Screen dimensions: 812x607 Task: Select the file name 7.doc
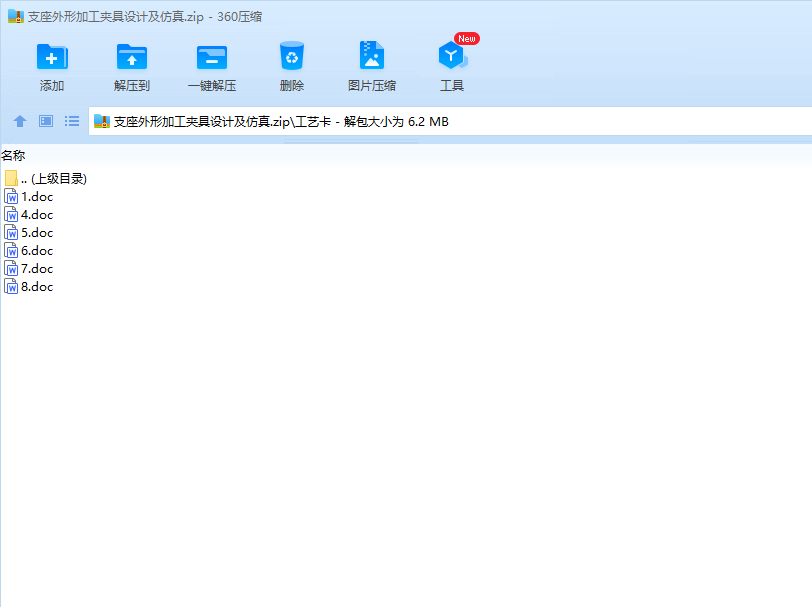coord(37,269)
